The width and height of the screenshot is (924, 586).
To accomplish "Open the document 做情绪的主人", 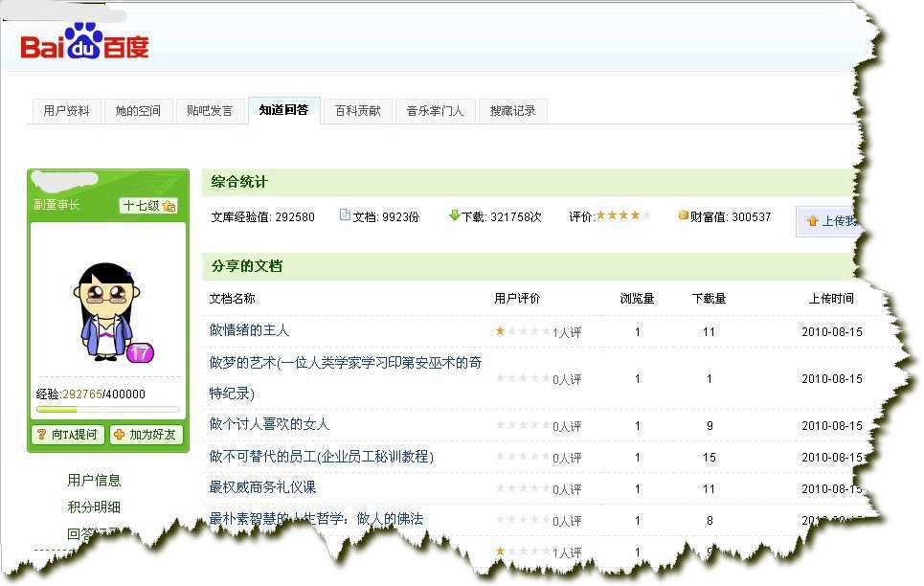I will coord(251,330).
